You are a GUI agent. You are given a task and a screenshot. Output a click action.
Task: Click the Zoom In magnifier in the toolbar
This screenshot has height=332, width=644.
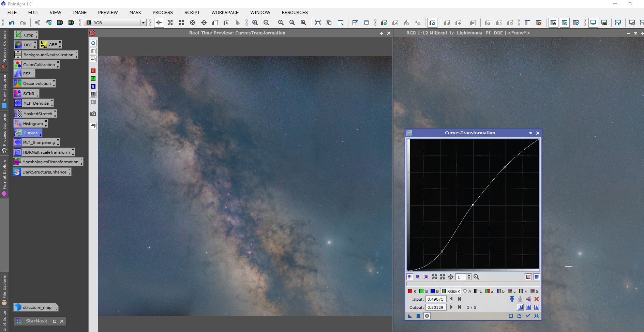(x=255, y=23)
